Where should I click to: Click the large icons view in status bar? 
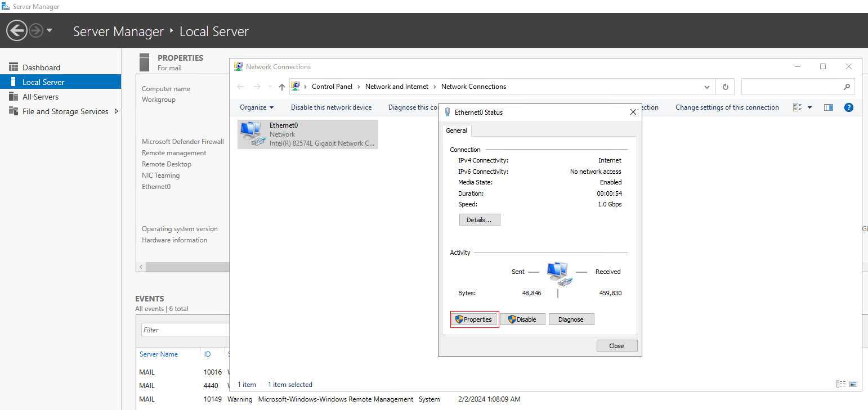853,384
